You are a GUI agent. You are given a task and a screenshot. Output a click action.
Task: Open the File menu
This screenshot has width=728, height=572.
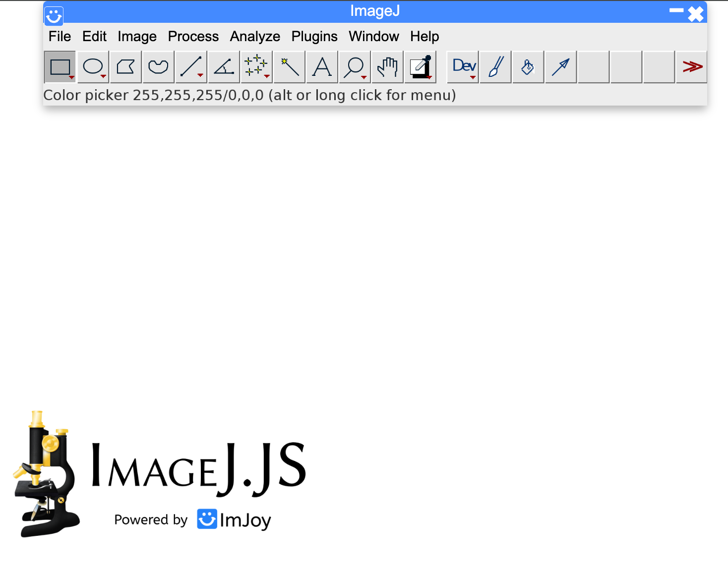(60, 37)
